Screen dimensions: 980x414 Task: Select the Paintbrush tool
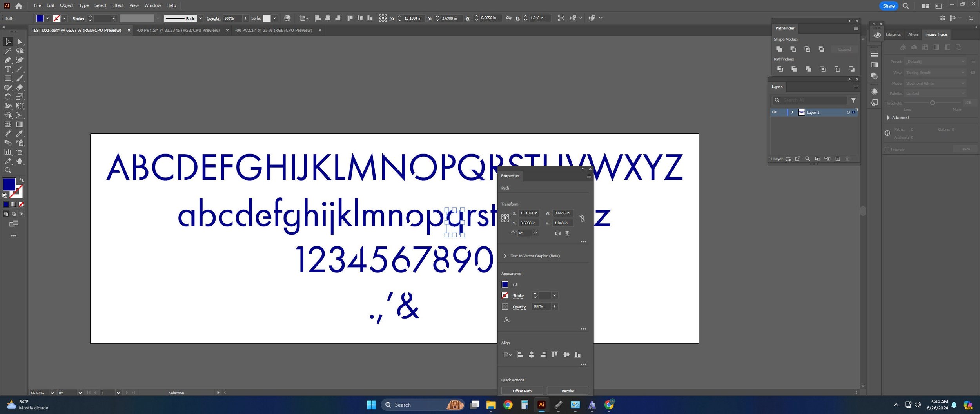click(20, 78)
